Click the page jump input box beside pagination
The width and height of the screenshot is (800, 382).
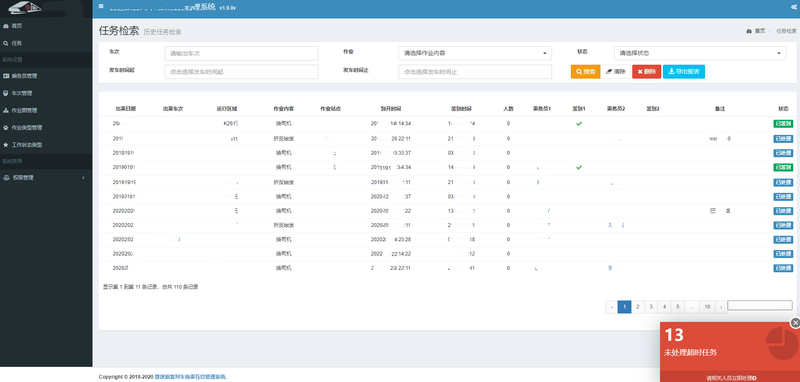point(760,305)
